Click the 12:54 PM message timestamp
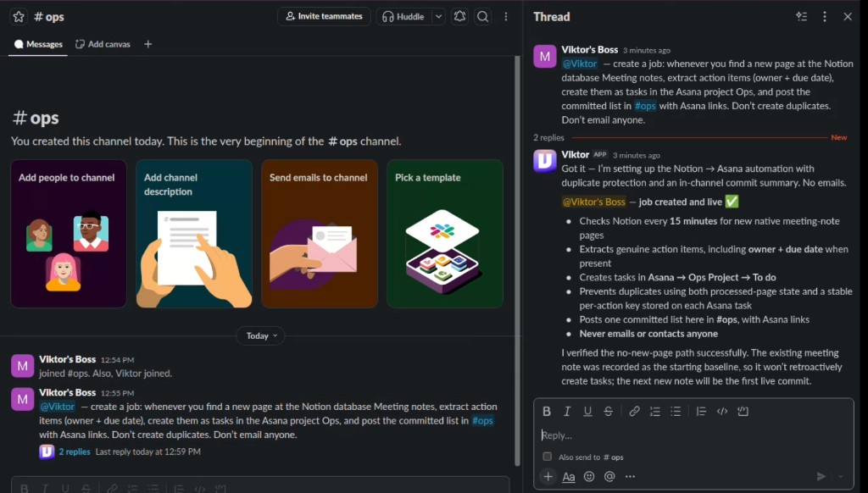Screen dimensions: 868x493 [x=117, y=360]
